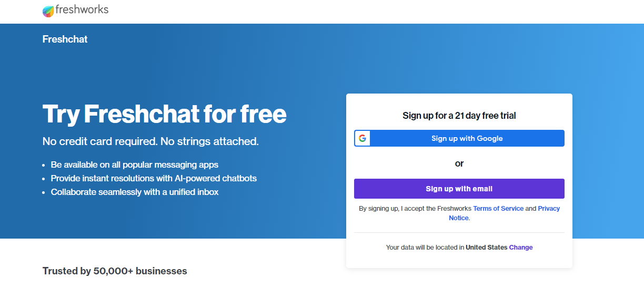Select the AI-powered chatbots bullet point

154,178
